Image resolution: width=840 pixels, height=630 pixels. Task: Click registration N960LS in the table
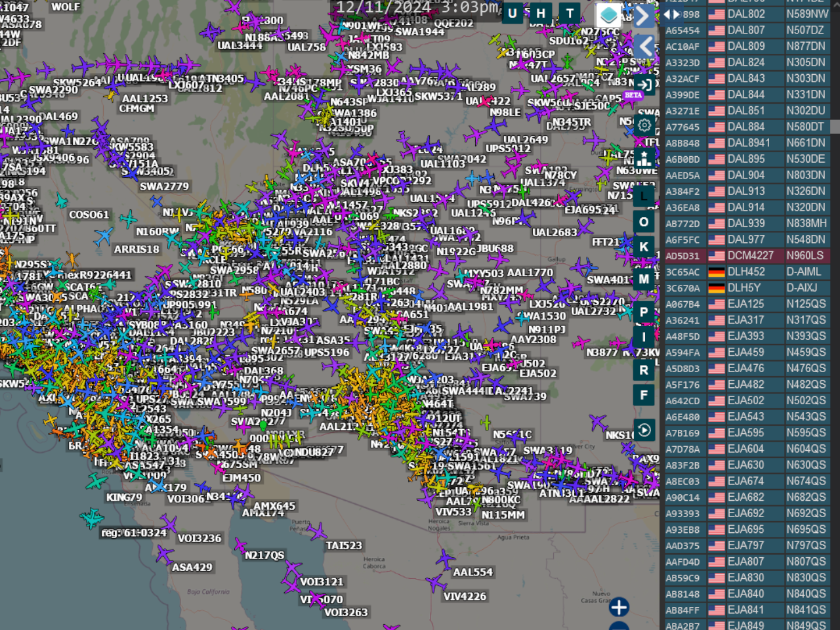805,255
